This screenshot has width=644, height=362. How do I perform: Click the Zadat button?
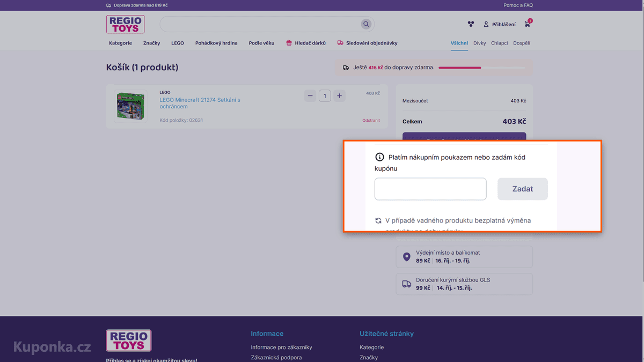(523, 189)
